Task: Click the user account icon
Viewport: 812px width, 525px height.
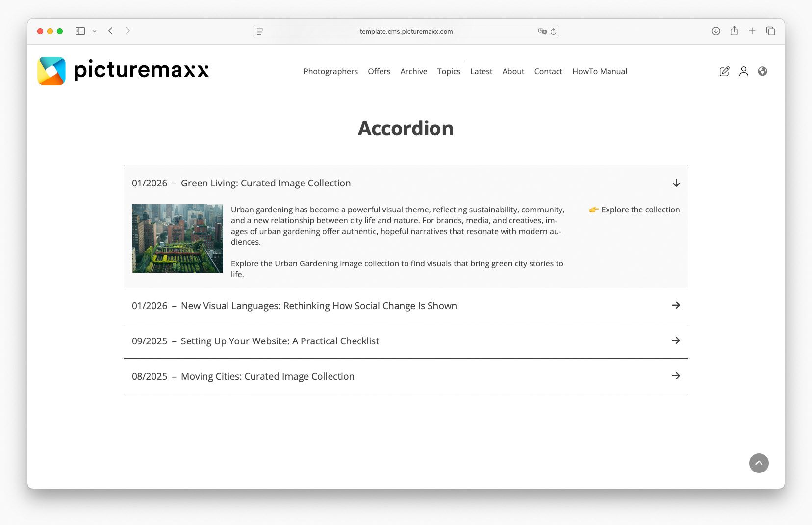Action: click(744, 71)
